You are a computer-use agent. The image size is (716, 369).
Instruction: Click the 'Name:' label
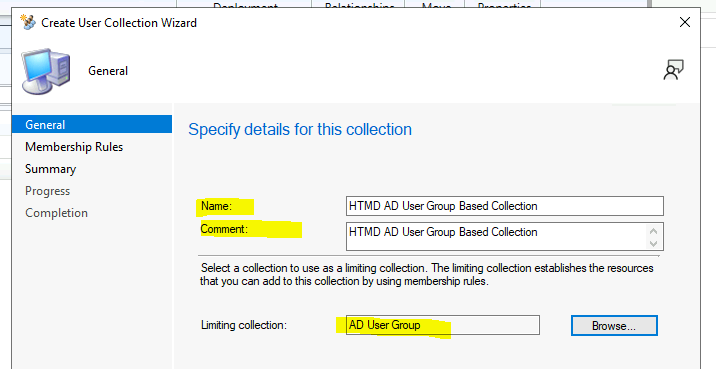[x=216, y=206]
